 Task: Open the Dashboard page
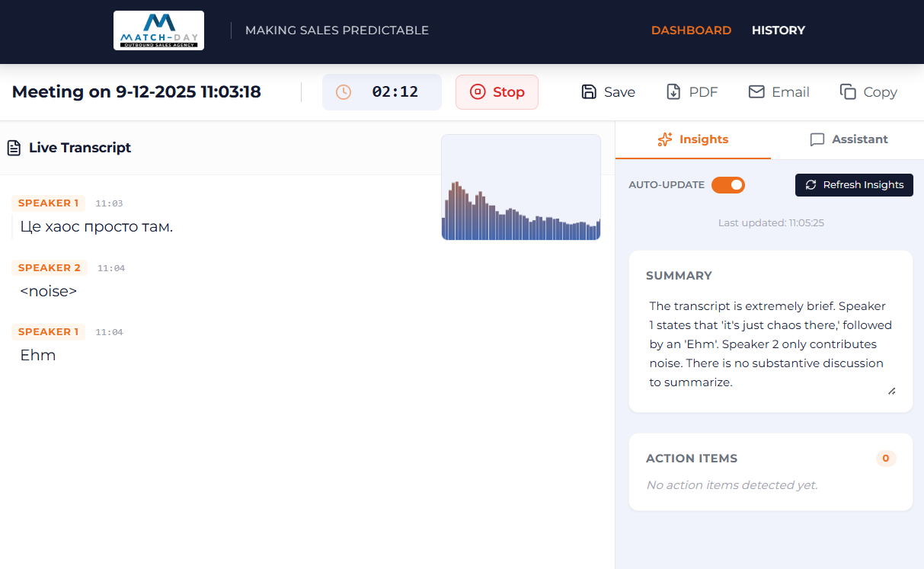pyautogui.click(x=691, y=30)
